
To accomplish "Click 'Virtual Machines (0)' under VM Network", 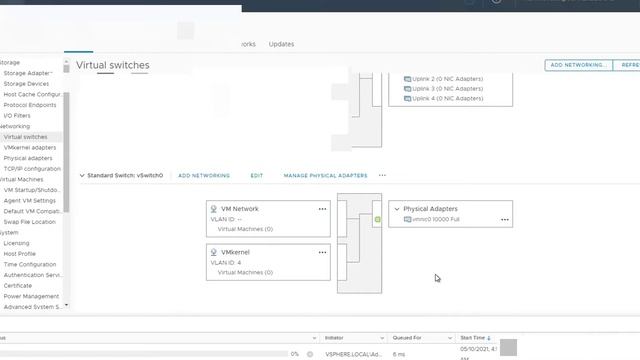I will pos(245,229).
